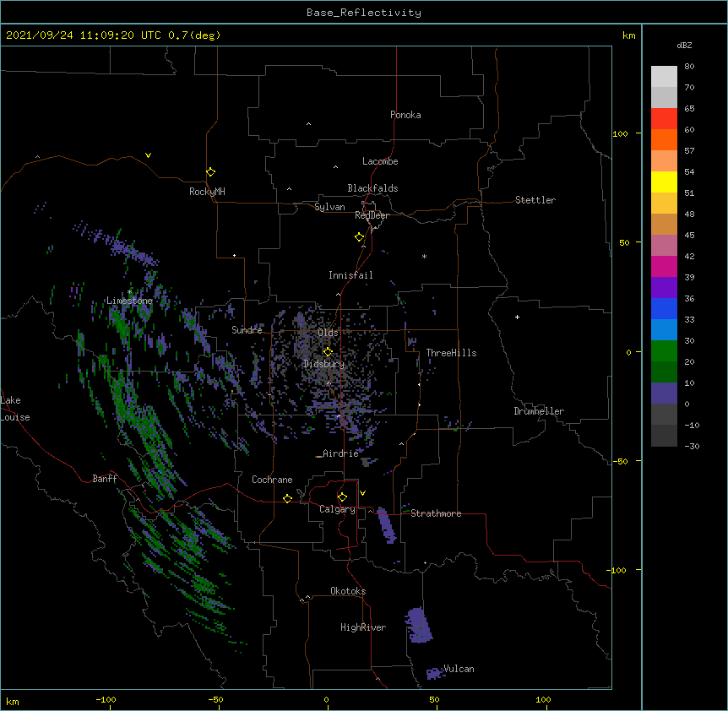Click the white plus marker north of Drumheller
The image size is (728, 711).
coord(517,317)
